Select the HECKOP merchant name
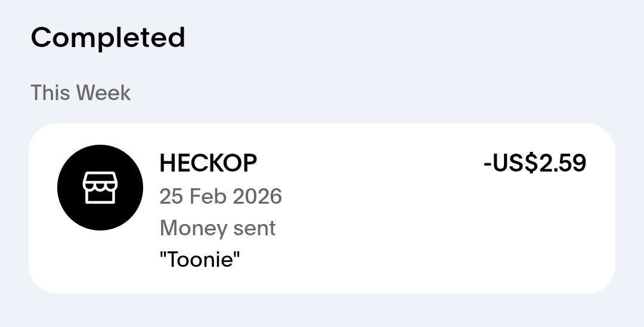Screen dimensions: 644x327 coord(208,163)
